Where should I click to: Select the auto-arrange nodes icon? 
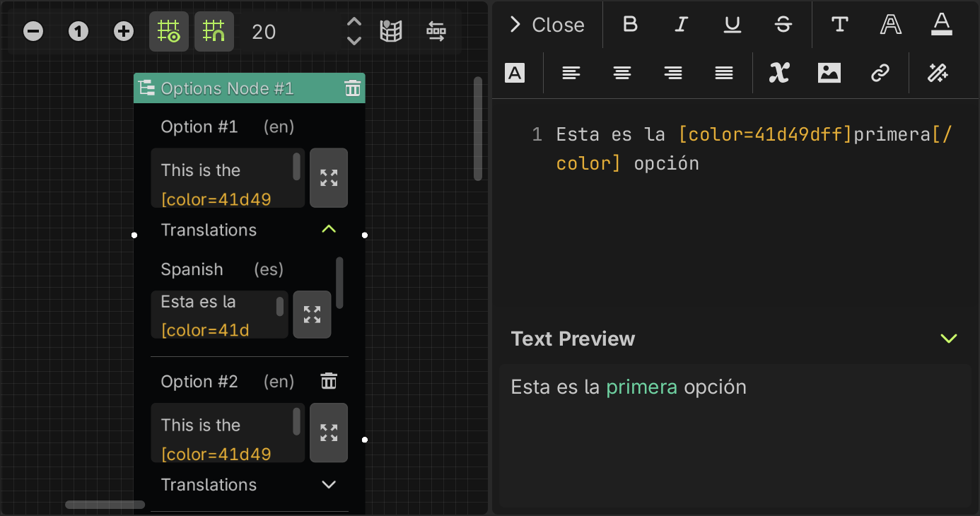click(x=436, y=31)
